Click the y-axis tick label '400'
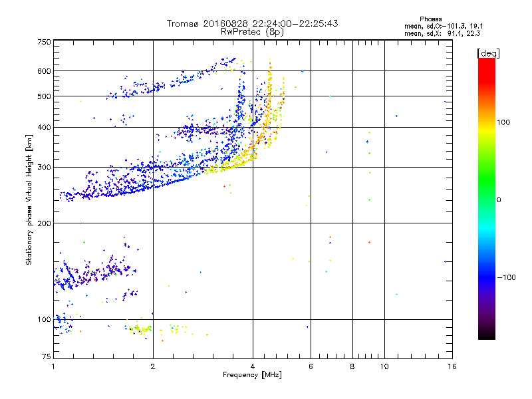The image size is (532, 399). pos(45,128)
